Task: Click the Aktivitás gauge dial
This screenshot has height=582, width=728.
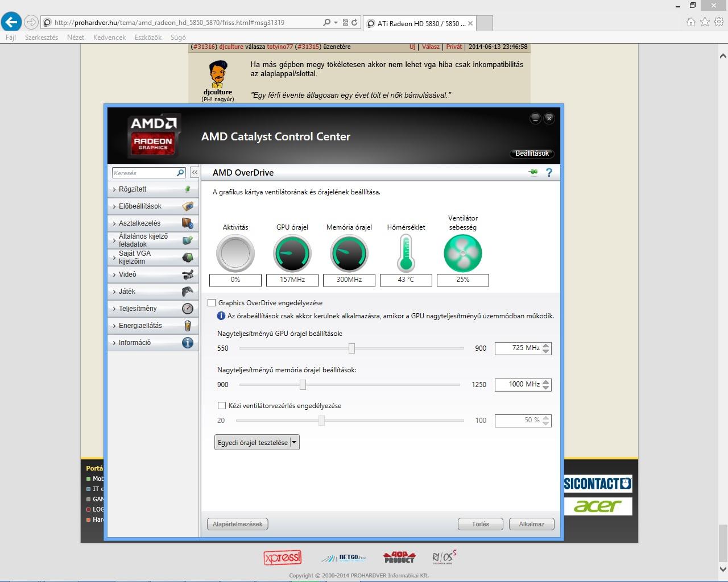Action: [235, 253]
